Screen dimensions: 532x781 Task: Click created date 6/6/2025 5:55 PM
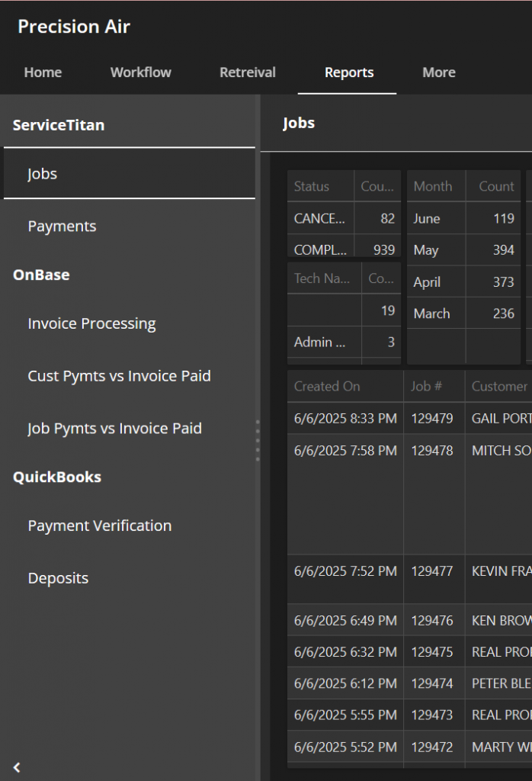(345, 715)
